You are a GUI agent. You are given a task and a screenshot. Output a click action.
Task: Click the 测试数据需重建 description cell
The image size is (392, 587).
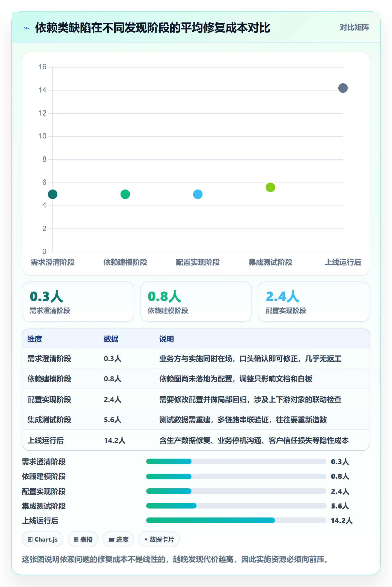coord(243,420)
